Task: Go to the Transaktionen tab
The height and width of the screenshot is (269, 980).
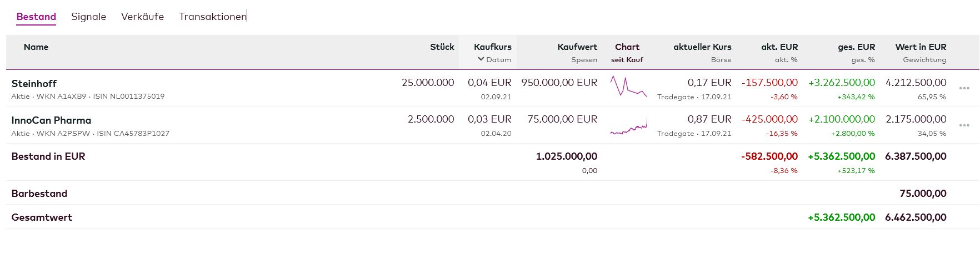Action: [x=212, y=17]
